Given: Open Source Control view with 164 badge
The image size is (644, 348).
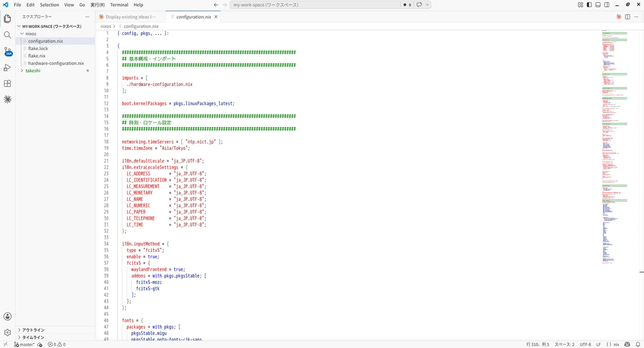Looking at the screenshot, I should (8, 52).
